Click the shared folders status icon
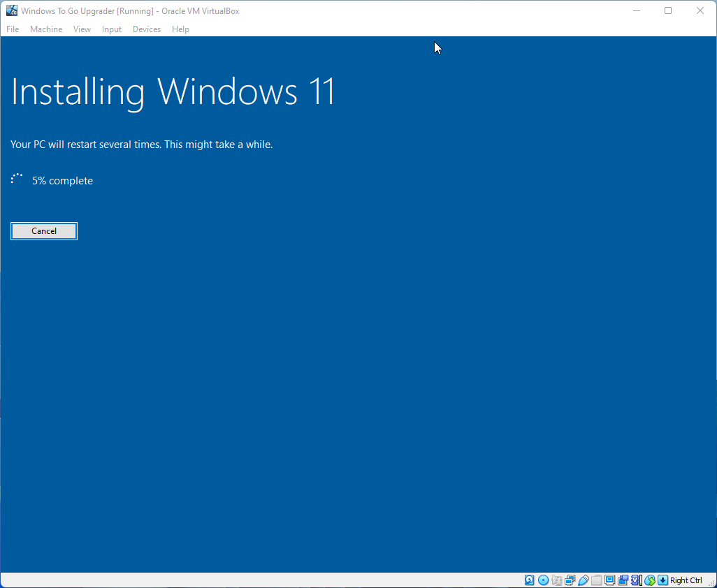This screenshot has width=717, height=588. (x=596, y=580)
